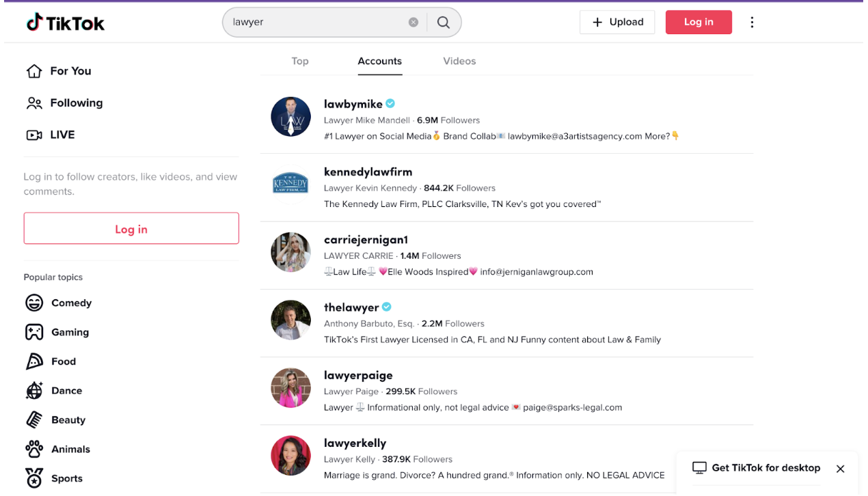Click the Gaming controller icon

[34, 332]
